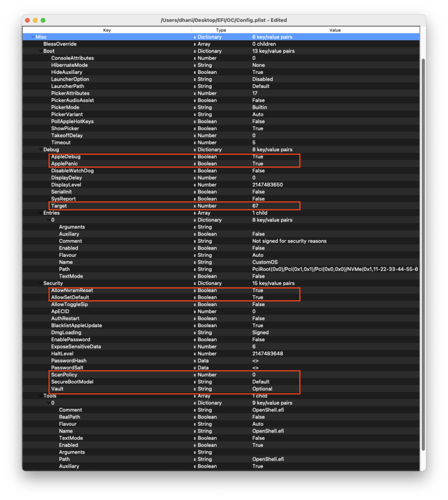The width and height of the screenshot is (448, 500).
Task: Select the AuthRestart key
Action: tap(65, 318)
